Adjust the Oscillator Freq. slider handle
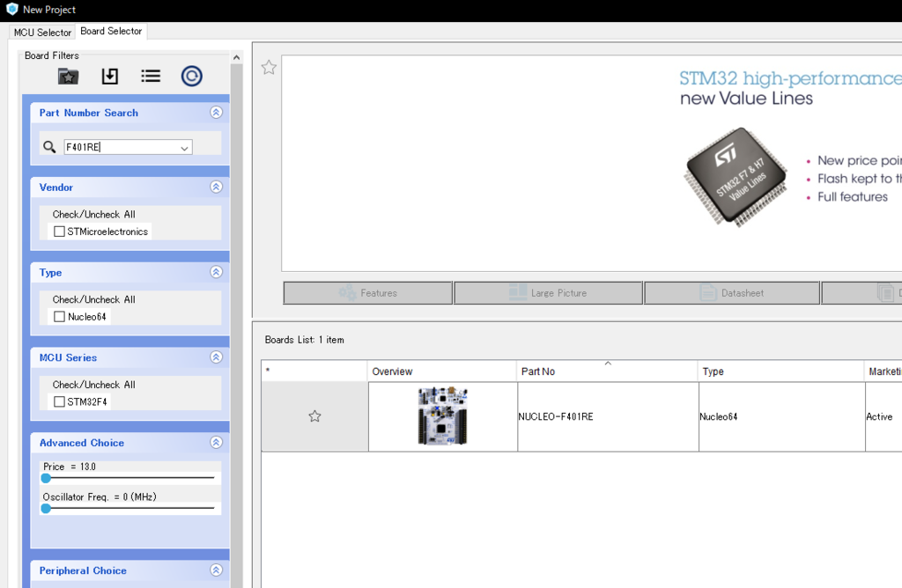The image size is (902, 588). click(46, 508)
